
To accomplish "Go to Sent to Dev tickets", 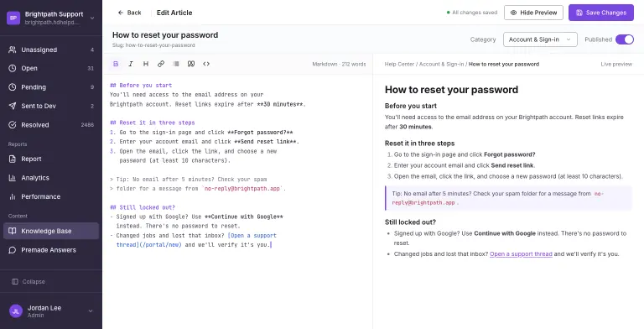I will [x=51, y=106].
